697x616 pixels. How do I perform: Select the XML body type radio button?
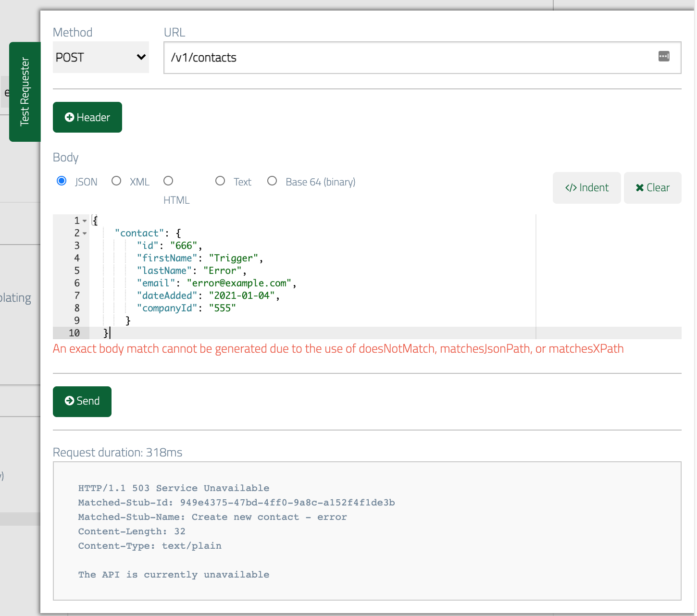pos(116,181)
